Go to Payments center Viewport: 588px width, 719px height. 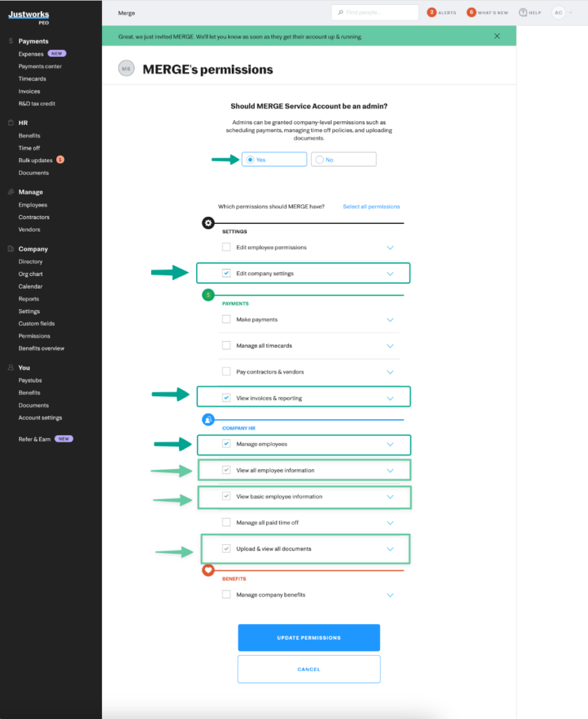pos(40,66)
